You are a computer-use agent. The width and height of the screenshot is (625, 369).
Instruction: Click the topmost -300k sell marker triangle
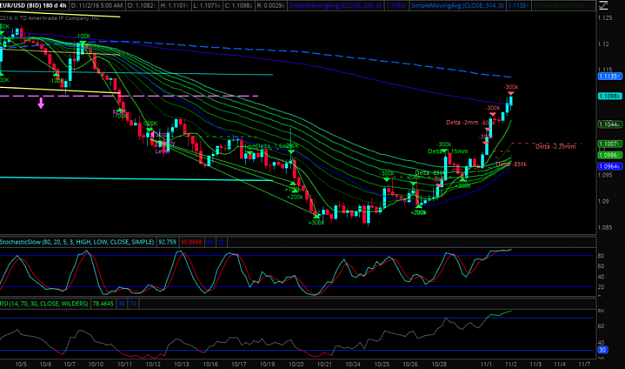tap(511, 94)
